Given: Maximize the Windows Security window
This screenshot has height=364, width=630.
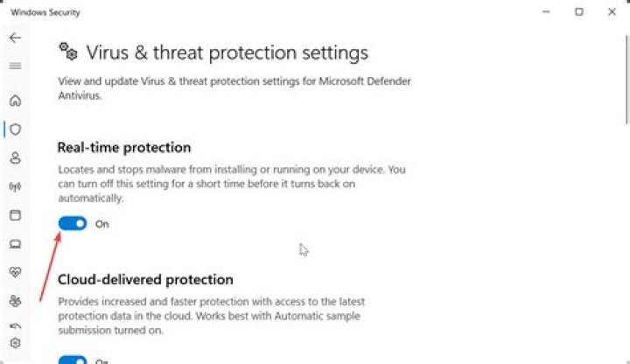Looking at the screenshot, I should [x=578, y=12].
